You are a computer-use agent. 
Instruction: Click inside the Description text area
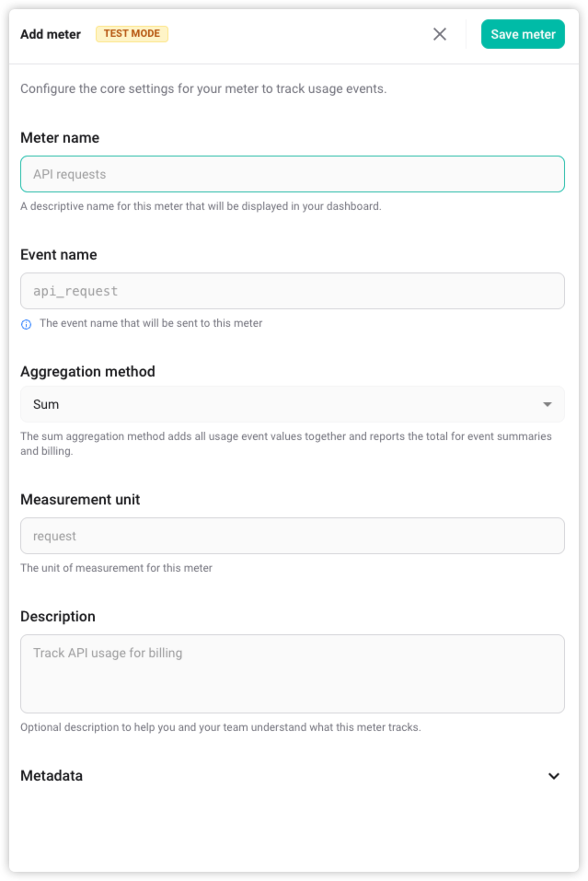click(x=292, y=673)
